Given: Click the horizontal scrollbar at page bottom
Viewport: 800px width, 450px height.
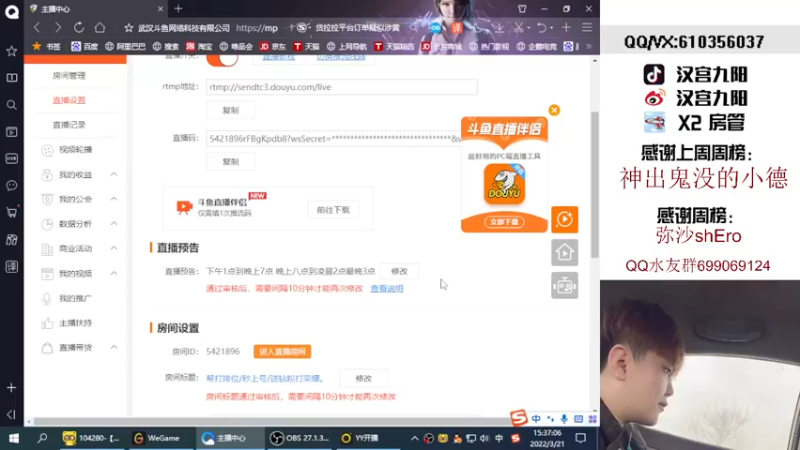Looking at the screenshot, I should click(270, 421).
